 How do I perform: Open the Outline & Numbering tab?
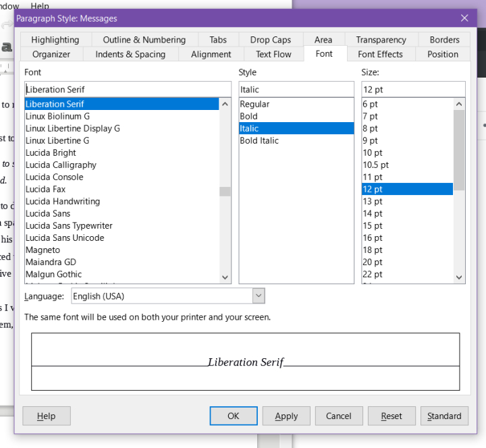[144, 40]
